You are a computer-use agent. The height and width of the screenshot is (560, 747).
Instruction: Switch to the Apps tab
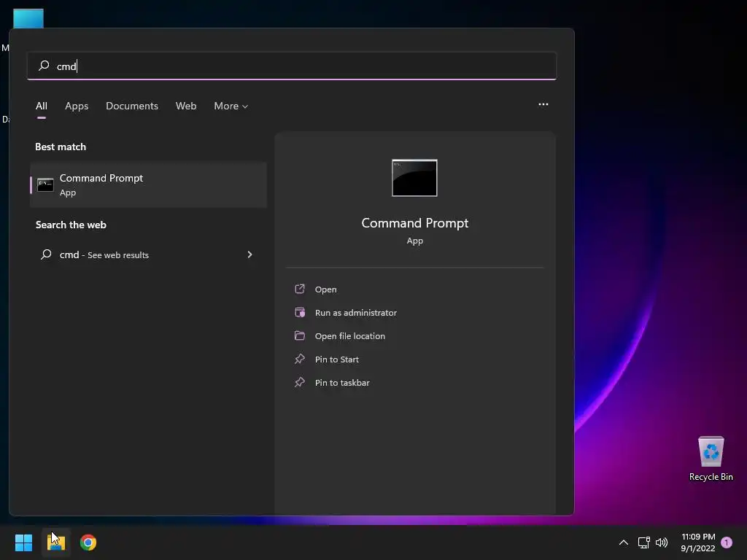coord(77,106)
